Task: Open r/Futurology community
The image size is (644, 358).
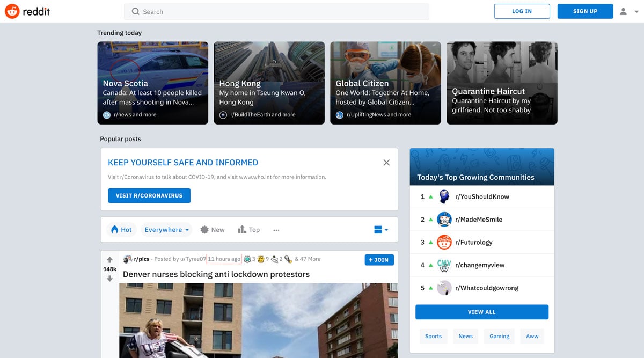Action: pos(474,242)
